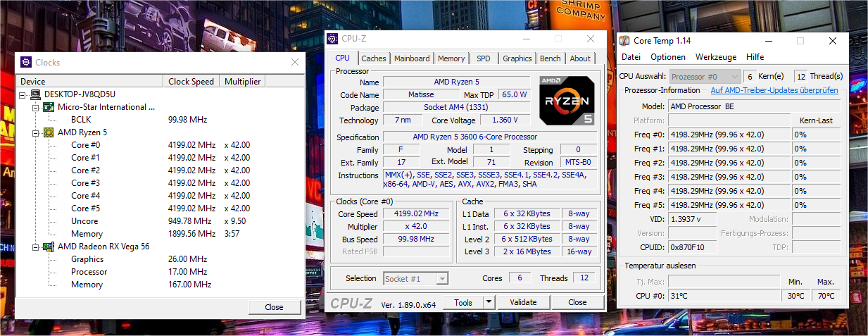Switch to the Mainboard tab
The image size is (868, 336).
(x=412, y=58)
